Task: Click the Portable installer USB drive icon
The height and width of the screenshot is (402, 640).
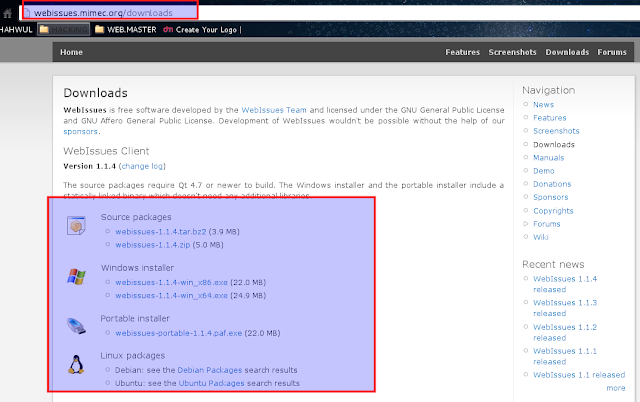Action: (x=76, y=326)
